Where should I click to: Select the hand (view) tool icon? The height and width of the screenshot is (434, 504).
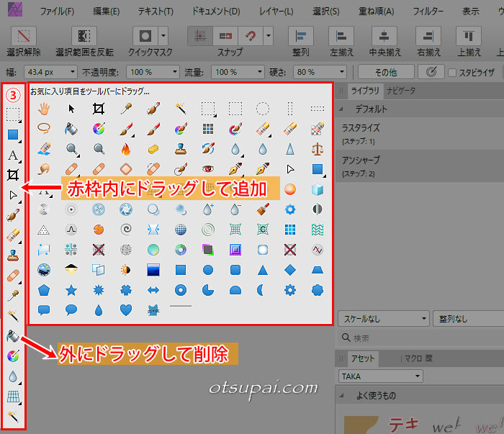tap(44, 109)
